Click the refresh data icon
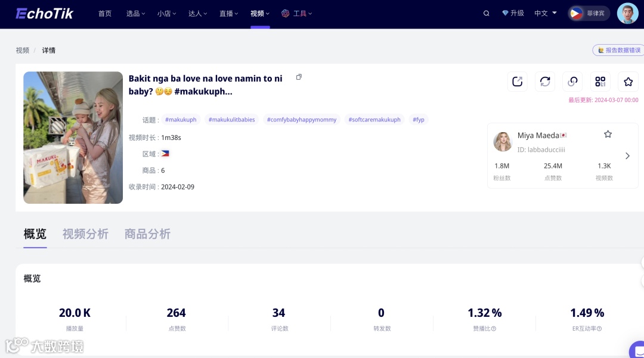This screenshot has width=644, height=358. [545, 82]
